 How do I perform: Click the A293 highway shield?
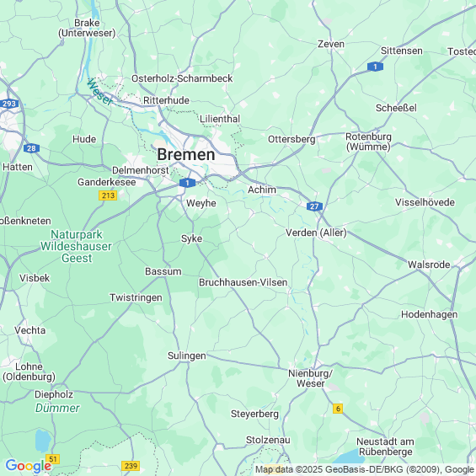9,104
